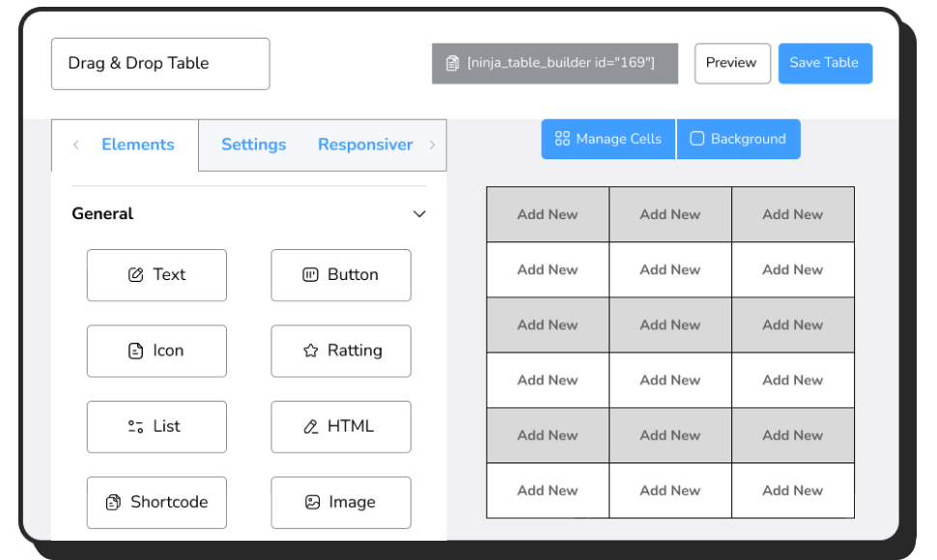This screenshot has width=937, height=560.
Task: Click the Background square icon
Action: [x=696, y=138]
